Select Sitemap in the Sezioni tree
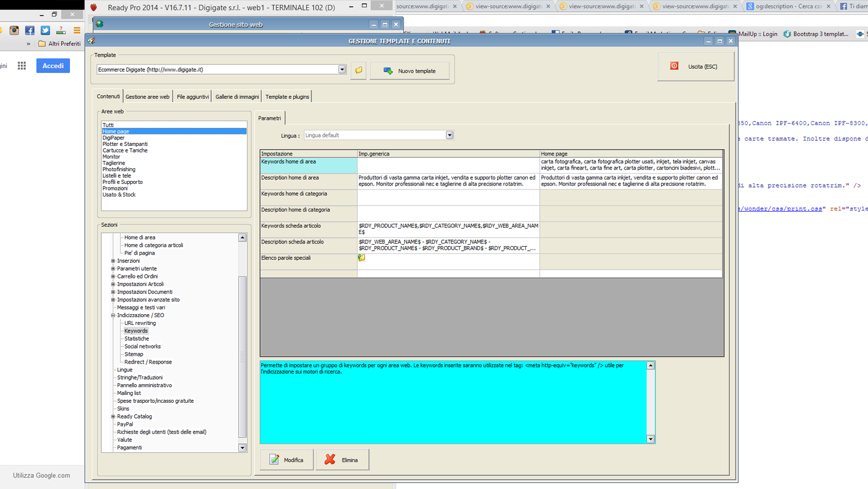Image resolution: width=868 pixels, height=489 pixels. click(x=133, y=355)
